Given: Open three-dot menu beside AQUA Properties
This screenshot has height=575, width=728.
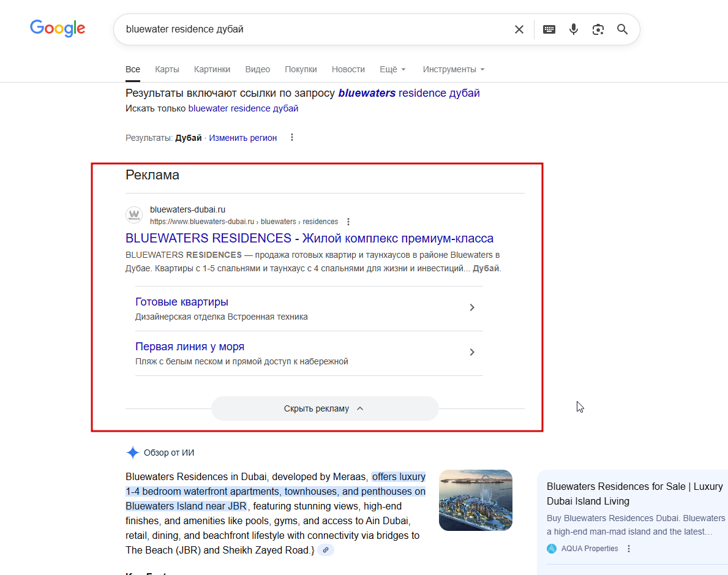Looking at the screenshot, I should click(x=629, y=549).
